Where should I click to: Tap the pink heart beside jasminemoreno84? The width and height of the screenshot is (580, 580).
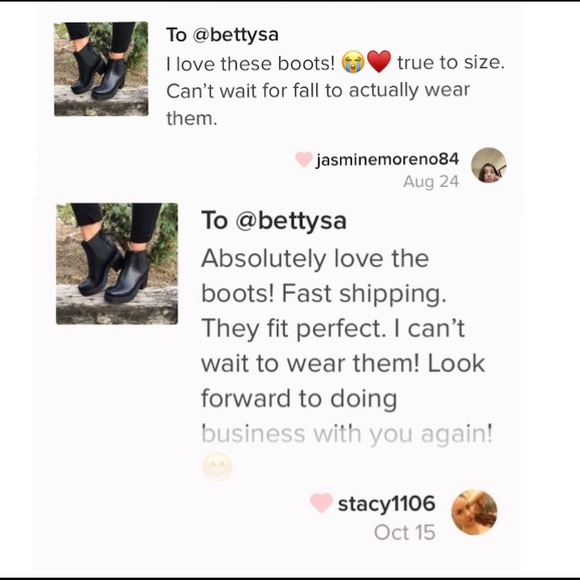(303, 159)
